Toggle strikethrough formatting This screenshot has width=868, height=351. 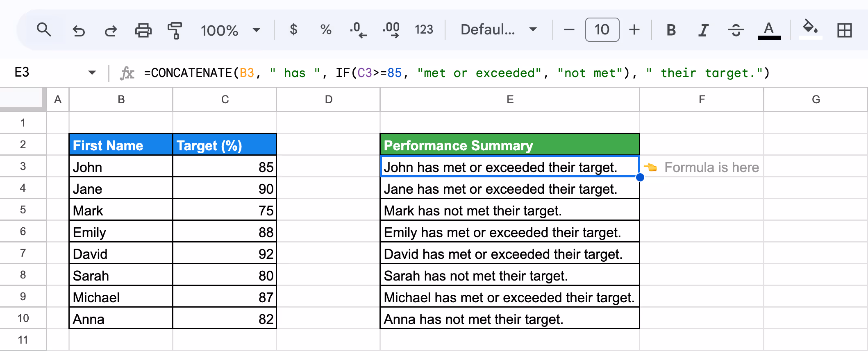736,30
